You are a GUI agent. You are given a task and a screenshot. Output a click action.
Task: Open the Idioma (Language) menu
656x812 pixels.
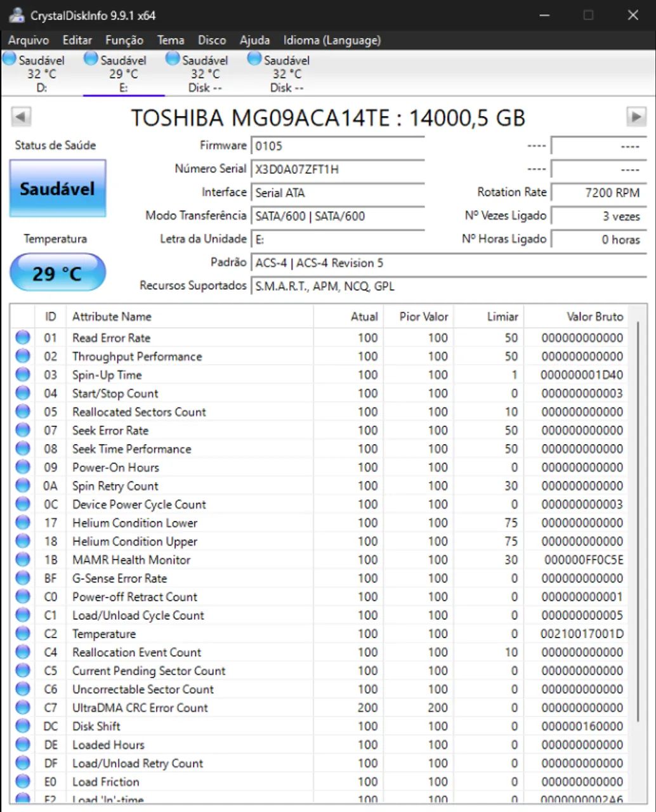point(332,40)
